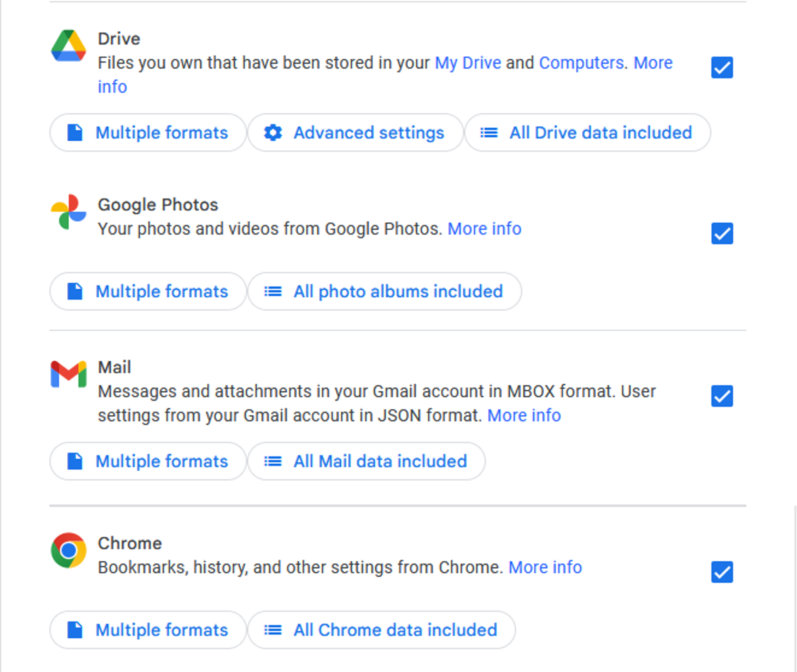The height and width of the screenshot is (672, 797).
Task: Click the list icon beside All Drive data included
Action: (489, 133)
